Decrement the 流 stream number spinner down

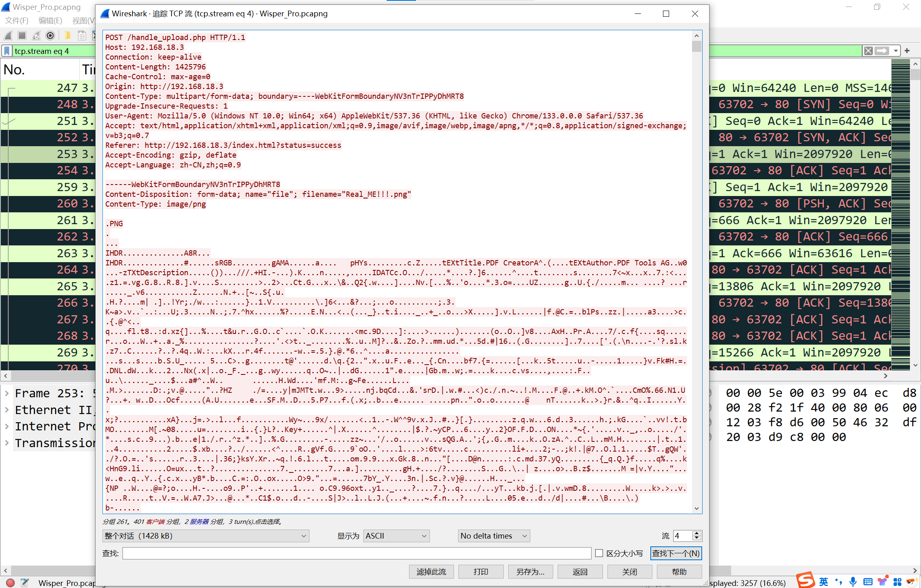(x=697, y=539)
